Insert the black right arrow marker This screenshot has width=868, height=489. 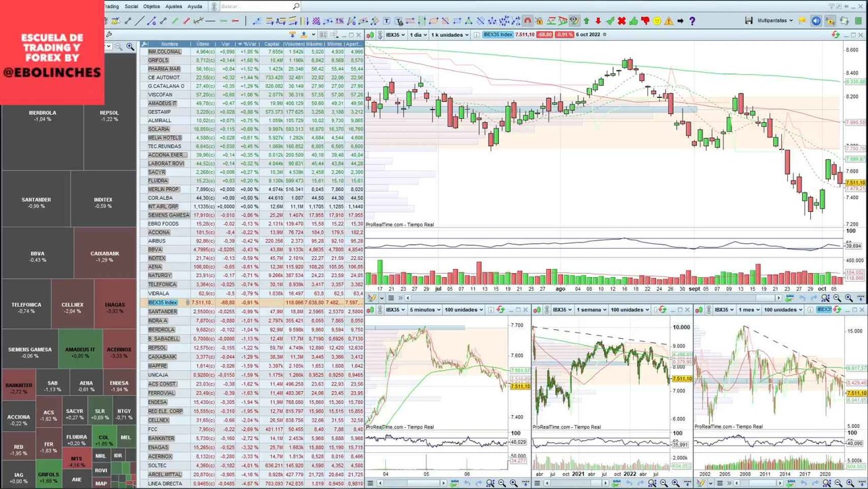[680, 21]
